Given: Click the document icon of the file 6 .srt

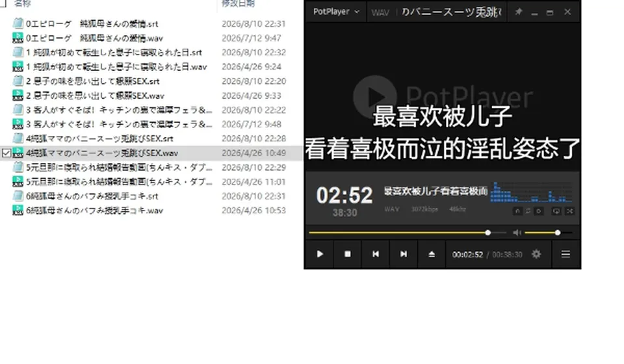Looking at the screenshot, I should (x=18, y=196).
